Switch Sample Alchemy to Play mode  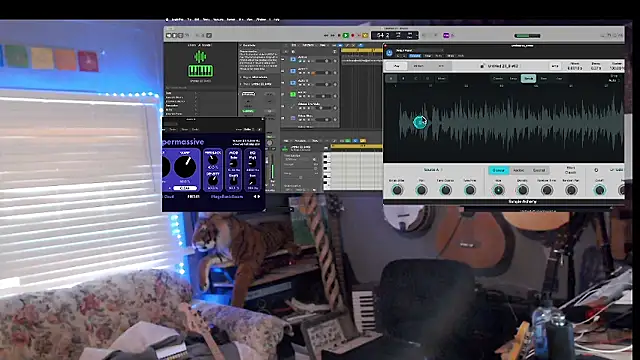point(396,66)
